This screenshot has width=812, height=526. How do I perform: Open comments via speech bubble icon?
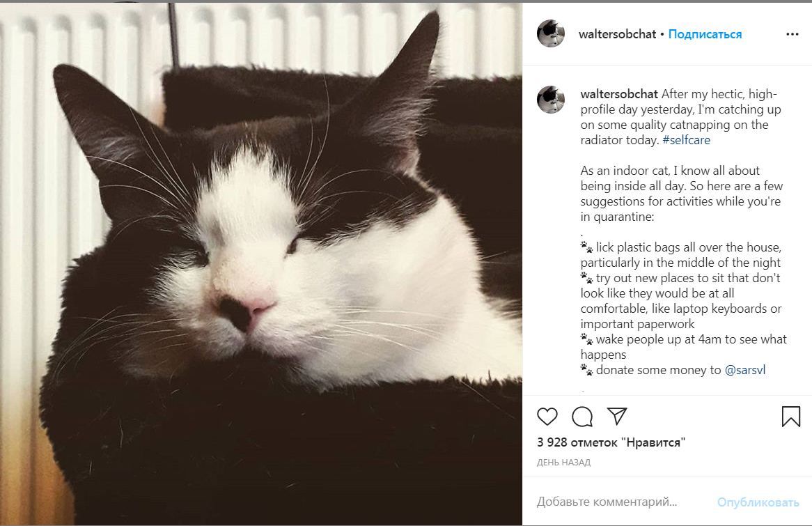[x=582, y=417]
